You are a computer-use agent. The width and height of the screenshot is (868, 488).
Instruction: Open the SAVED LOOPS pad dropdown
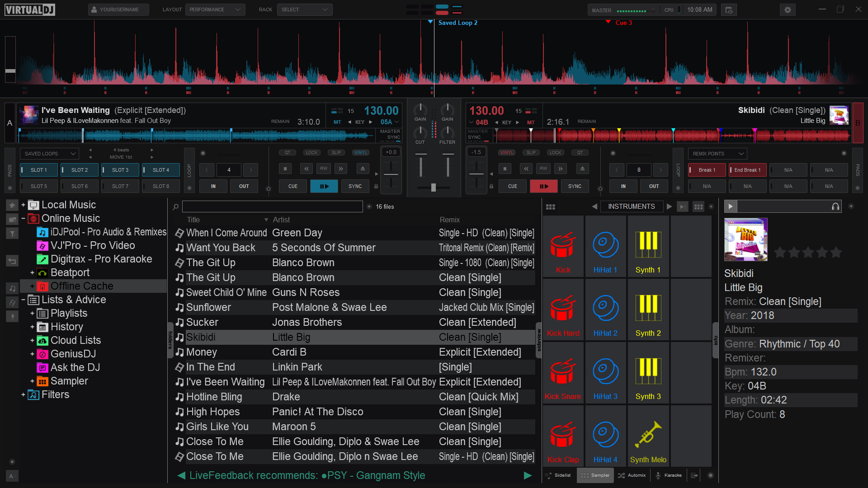click(x=49, y=154)
